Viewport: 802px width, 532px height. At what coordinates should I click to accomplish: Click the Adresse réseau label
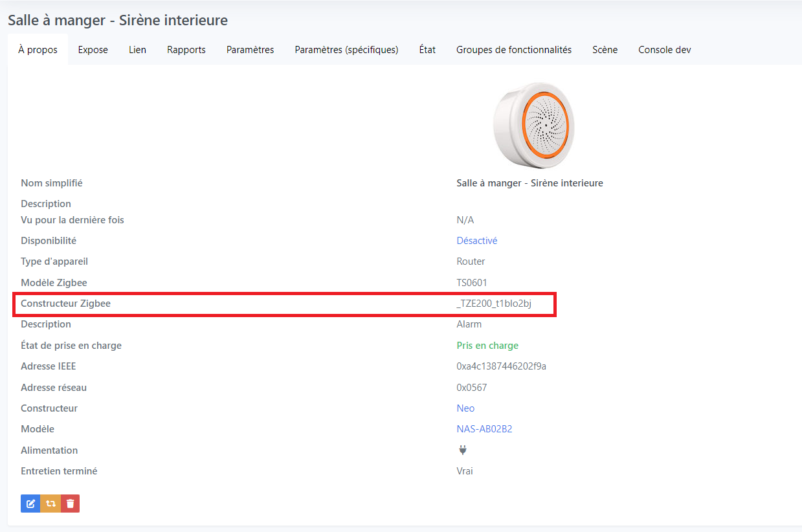coord(54,388)
